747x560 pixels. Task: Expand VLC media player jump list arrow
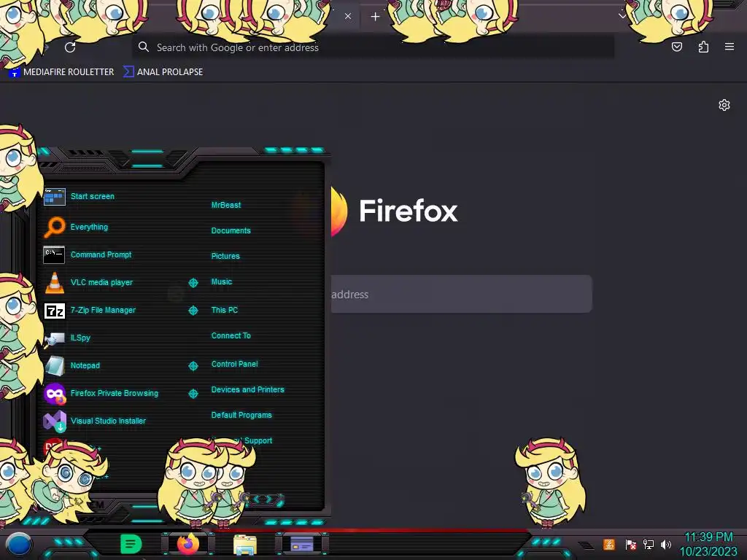(193, 283)
